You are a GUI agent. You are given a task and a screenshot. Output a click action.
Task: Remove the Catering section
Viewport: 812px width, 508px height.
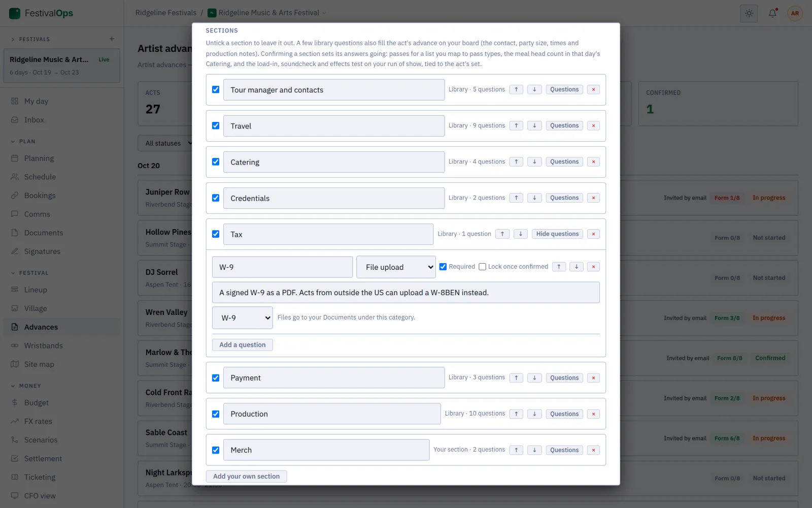point(593,162)
